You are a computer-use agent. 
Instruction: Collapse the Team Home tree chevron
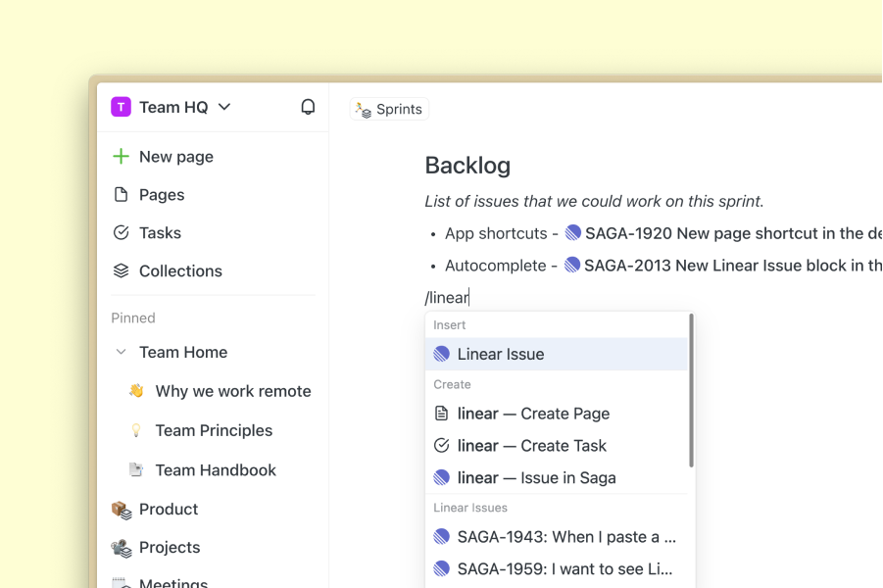121,353
